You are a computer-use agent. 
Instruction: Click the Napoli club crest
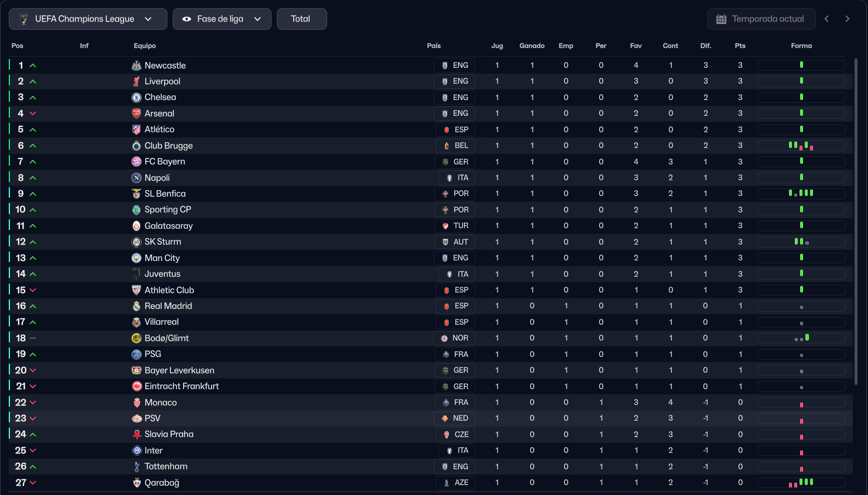(136, 178)
